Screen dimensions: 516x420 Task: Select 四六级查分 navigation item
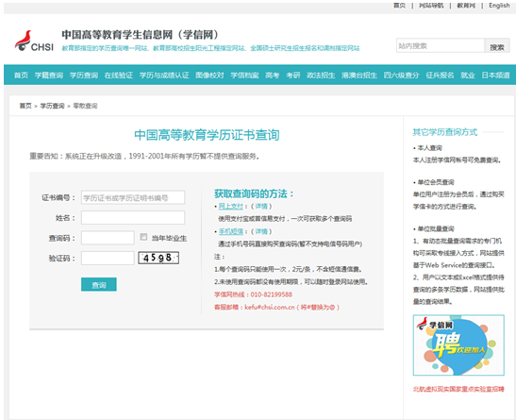[402, 76]
